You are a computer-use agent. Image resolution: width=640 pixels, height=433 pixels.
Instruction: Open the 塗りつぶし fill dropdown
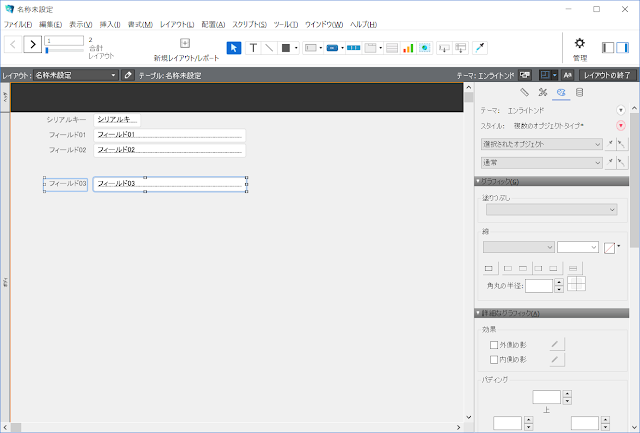pyautogui.click(x=551, y=210)
